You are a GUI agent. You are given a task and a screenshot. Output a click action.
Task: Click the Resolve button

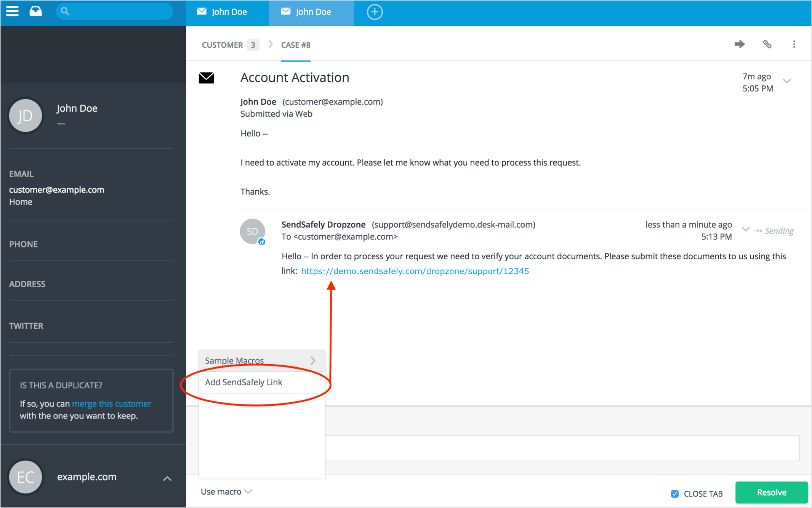(771, 492)
